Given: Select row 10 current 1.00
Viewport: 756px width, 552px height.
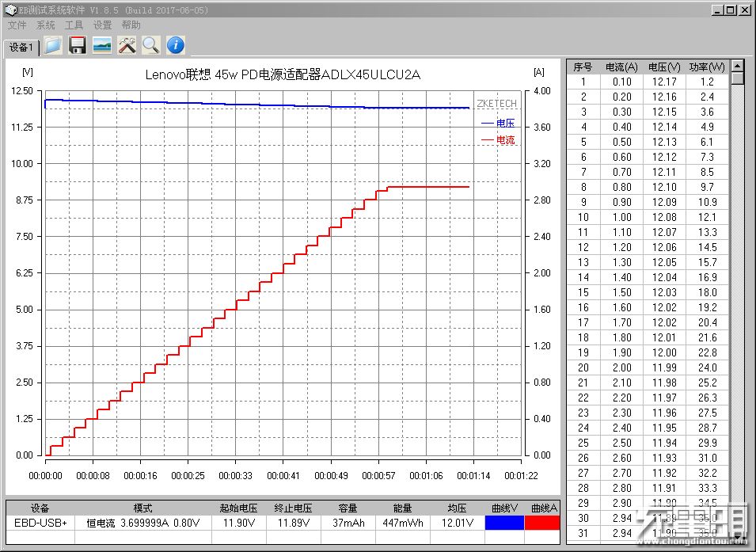Looking at the screenshot, I should (621, 217).
